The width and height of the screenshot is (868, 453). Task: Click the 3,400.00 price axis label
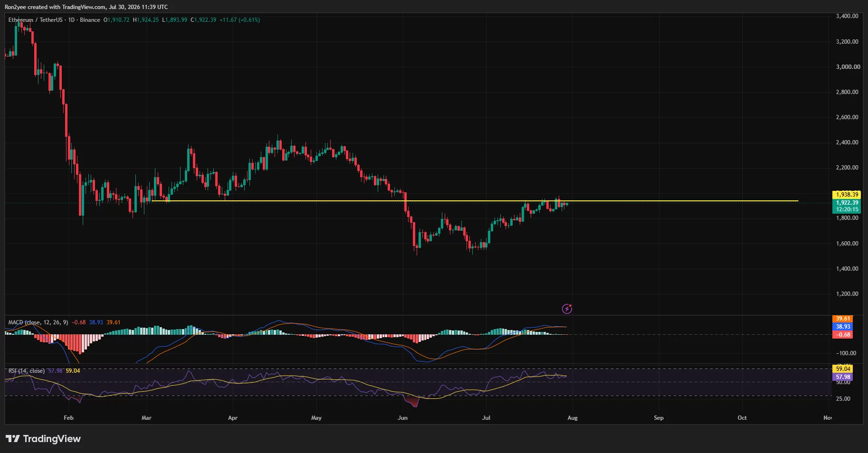pos(847,16)
